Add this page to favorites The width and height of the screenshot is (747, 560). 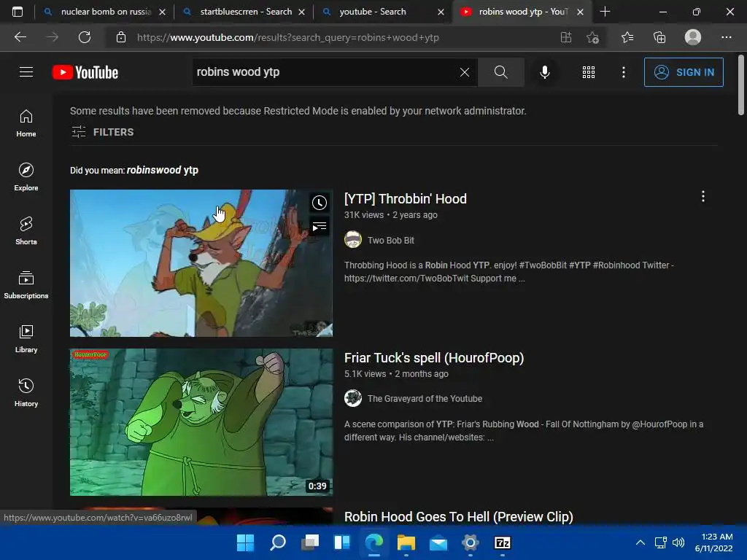pos(592,37)
